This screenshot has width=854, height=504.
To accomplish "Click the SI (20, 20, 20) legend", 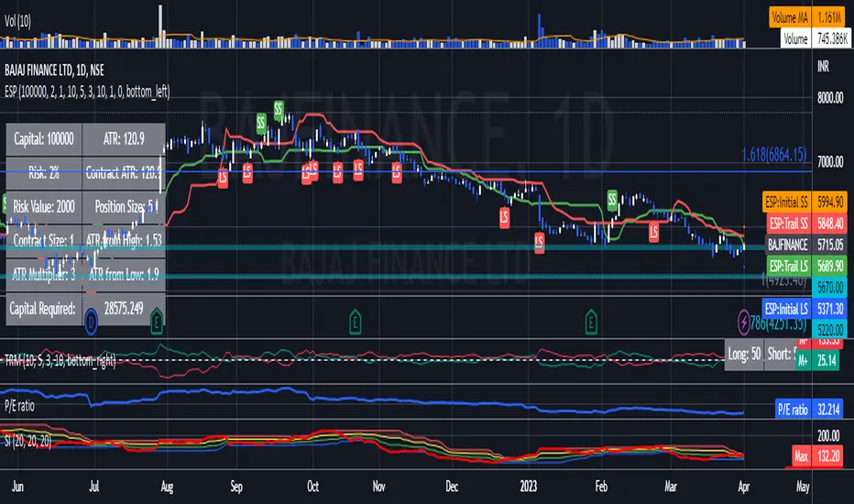I will pos(27,441).
